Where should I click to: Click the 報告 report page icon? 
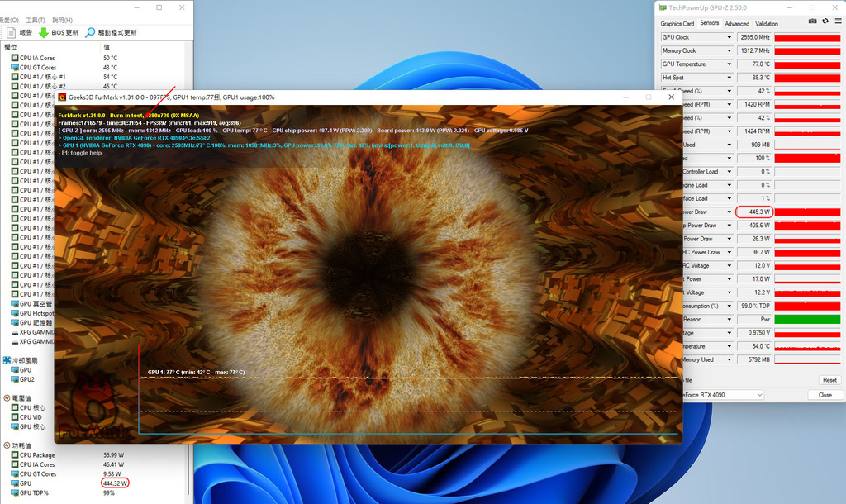click(11, 32)
